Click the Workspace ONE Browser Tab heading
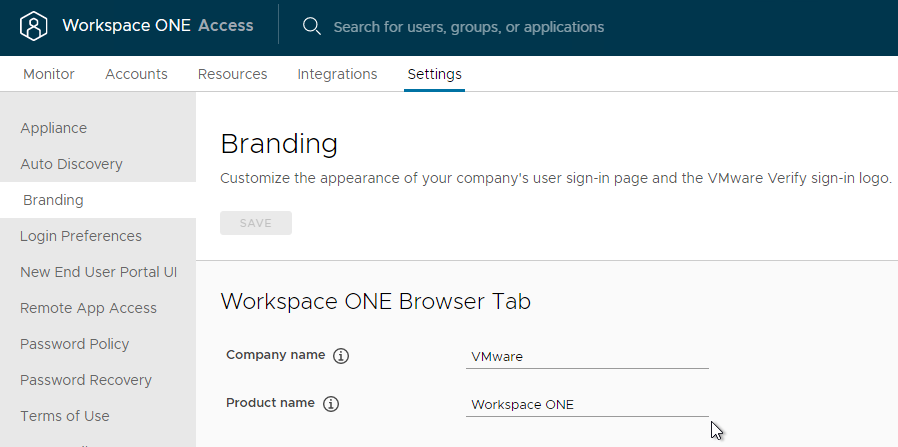The width and height of the screenshot is (898, 447). pyautogui.click(x=376, y=302)
